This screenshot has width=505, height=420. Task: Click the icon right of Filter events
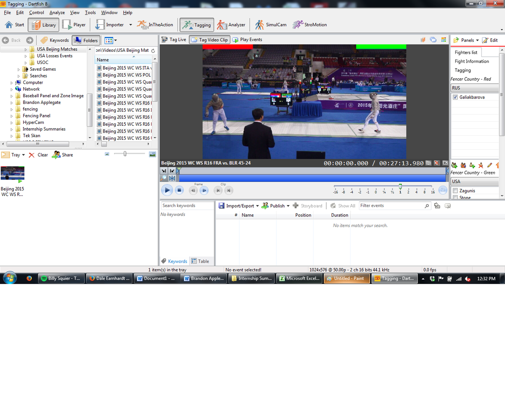point(437,206)
